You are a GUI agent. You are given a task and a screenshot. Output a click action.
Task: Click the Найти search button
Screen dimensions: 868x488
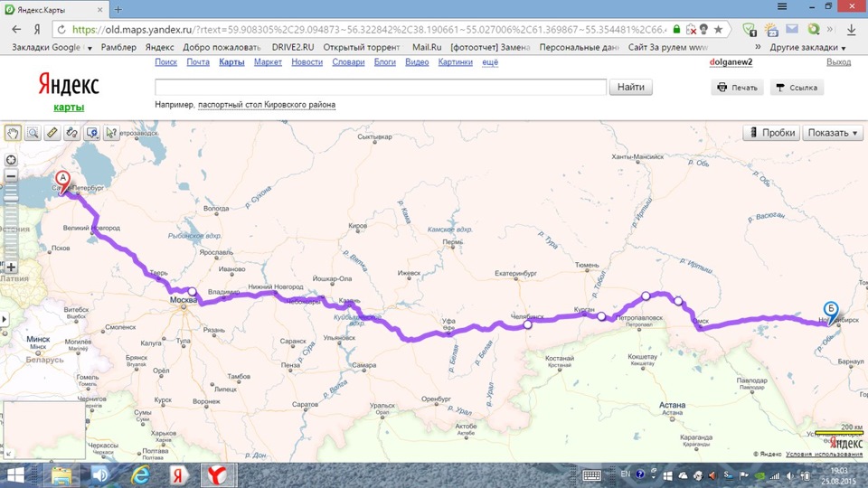click(630, 87)
